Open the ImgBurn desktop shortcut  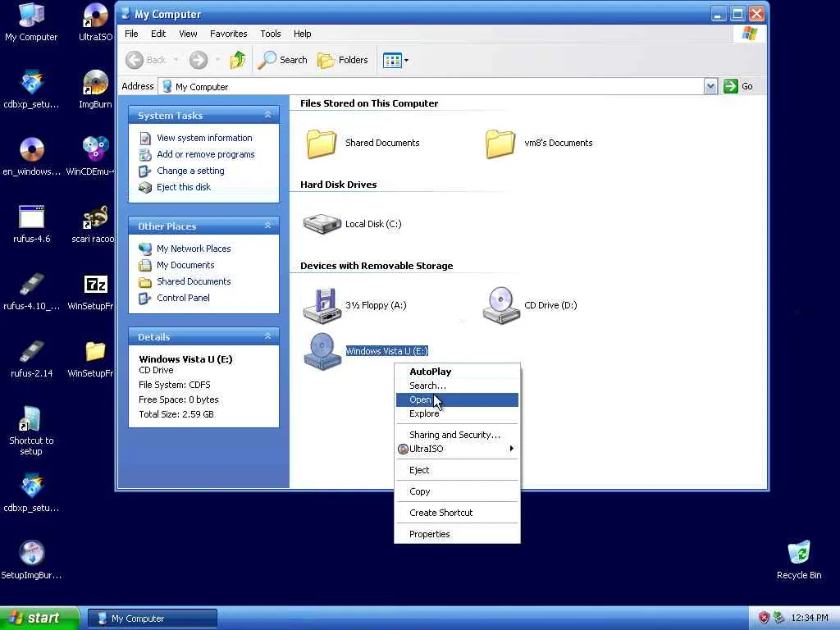pyautogui.click(x=95, y=89)
